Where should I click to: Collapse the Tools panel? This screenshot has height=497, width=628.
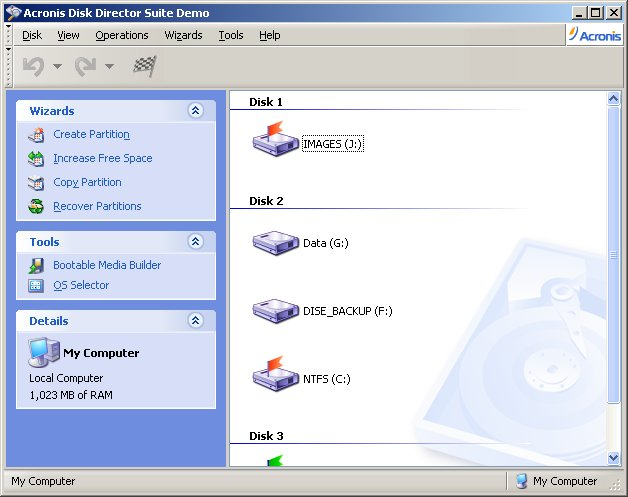195,241
